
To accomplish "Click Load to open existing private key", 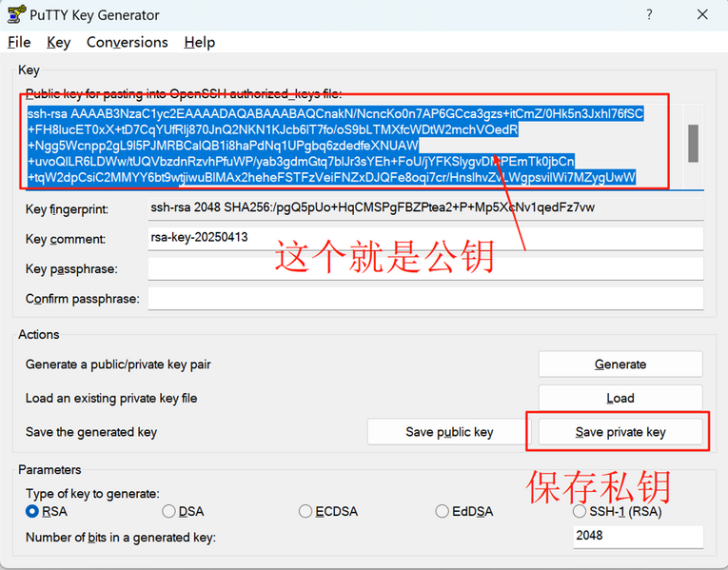I will pyautogui.click(x=620, y=398).
